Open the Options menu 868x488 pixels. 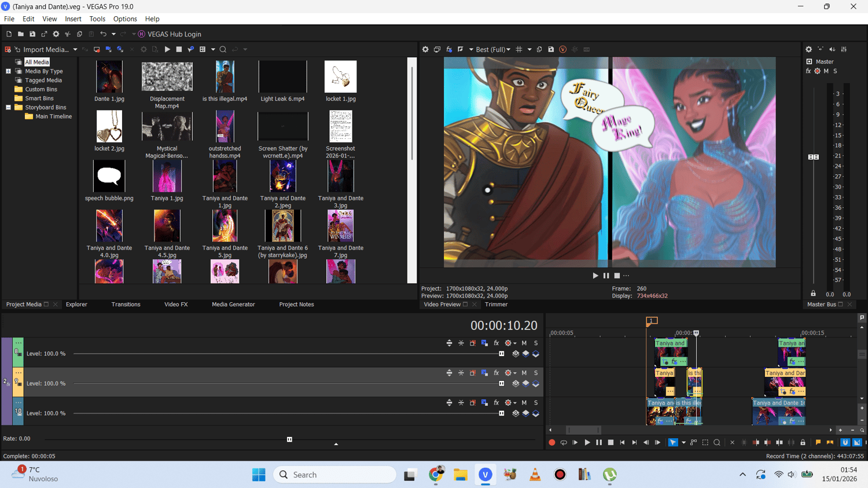pos(125,19)
